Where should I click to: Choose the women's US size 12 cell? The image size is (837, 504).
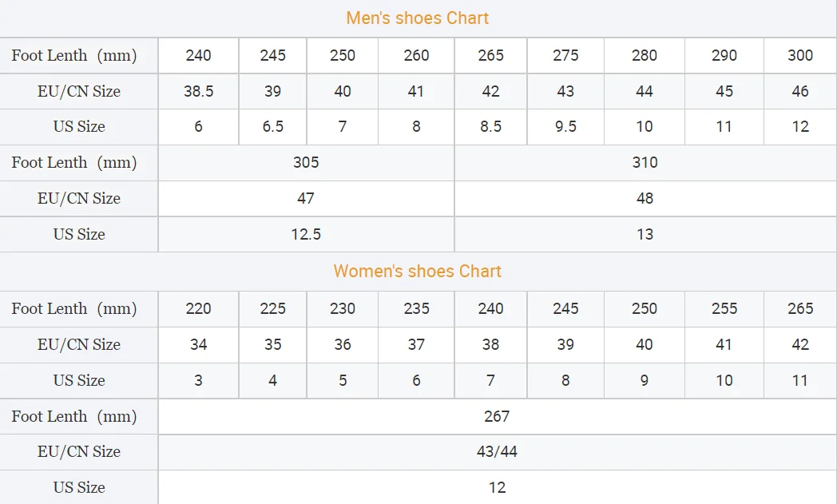pos(497,487)
